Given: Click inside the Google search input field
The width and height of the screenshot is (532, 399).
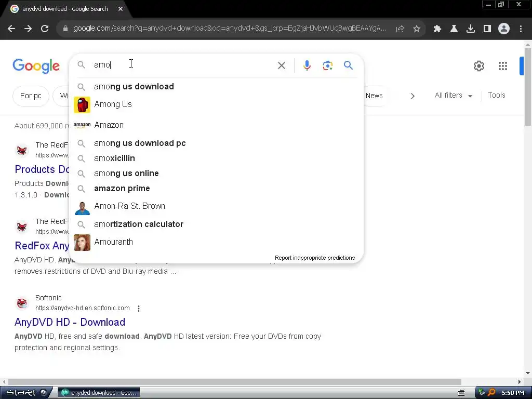Looking at the screenshot, I should point(183,65).
